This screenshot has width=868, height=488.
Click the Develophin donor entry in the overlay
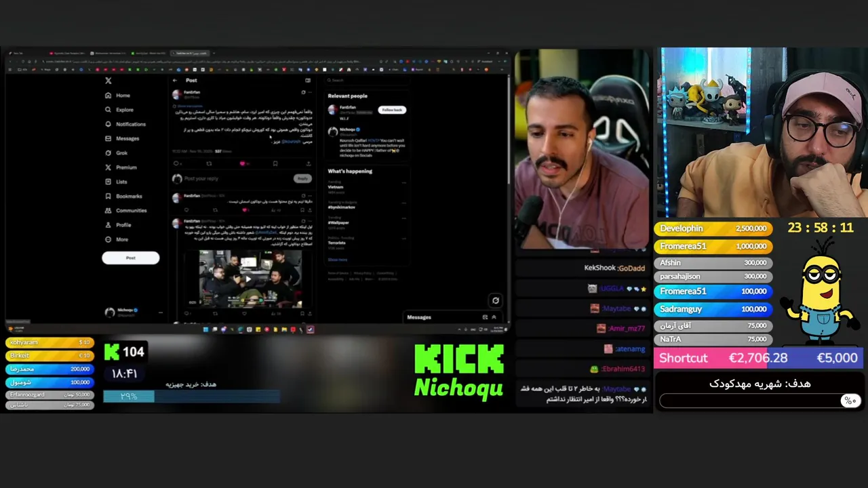coord(713,228)
